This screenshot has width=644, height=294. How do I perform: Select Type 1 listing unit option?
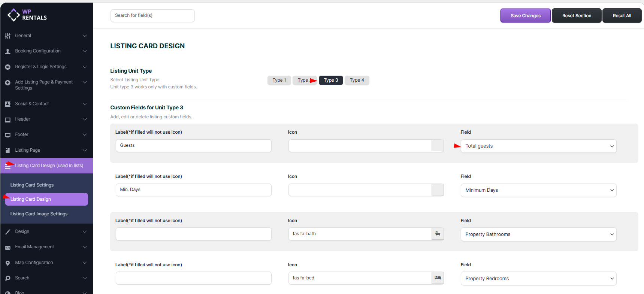(x=279, y=80)
